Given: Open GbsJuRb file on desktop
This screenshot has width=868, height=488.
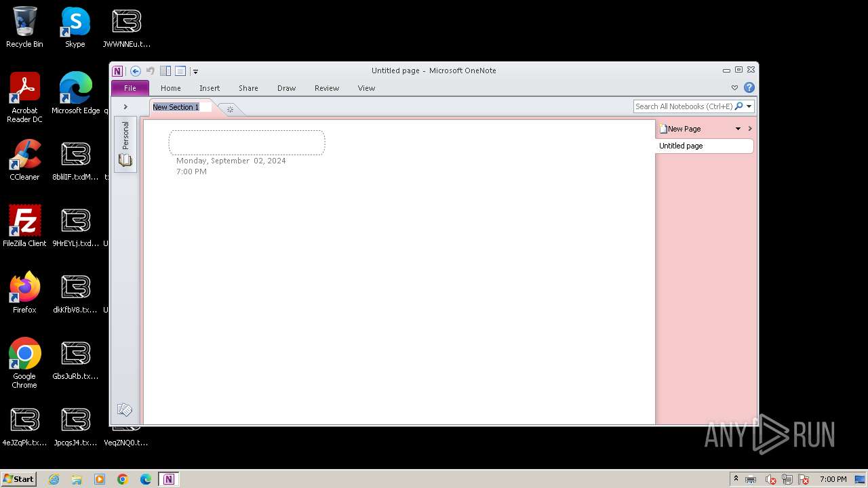Looking at the screenshot, I should [75, 359].
